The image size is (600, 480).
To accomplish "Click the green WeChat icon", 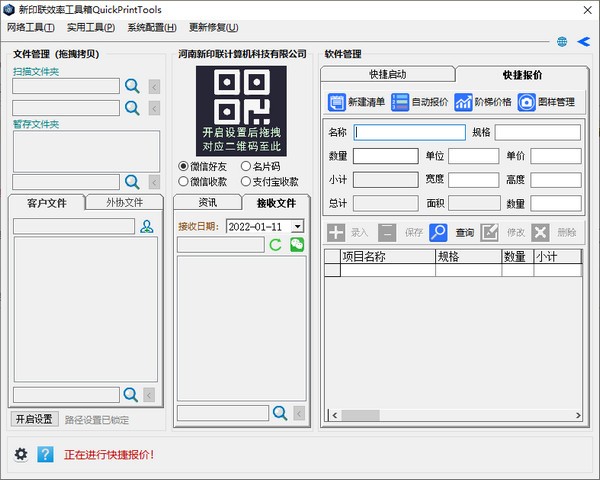I will (297, 245).
